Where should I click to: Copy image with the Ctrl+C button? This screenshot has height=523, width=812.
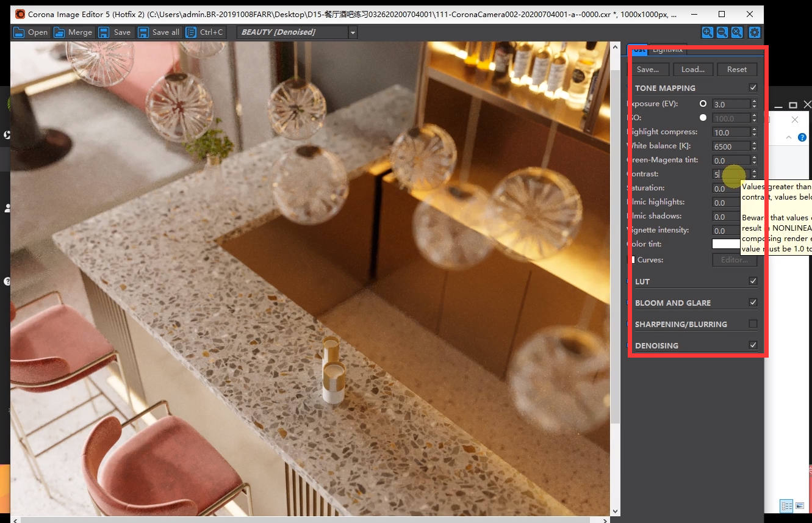(205, 32)
